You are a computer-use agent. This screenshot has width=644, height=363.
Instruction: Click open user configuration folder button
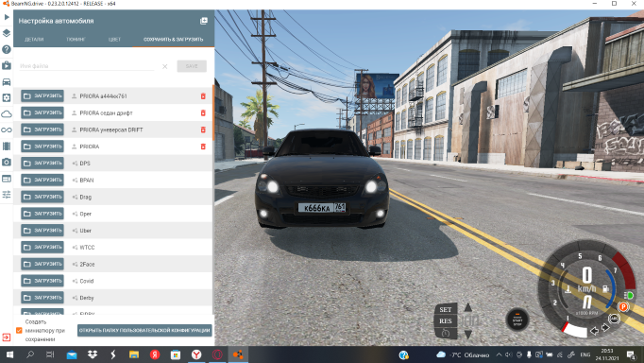(x=144, y=330)
